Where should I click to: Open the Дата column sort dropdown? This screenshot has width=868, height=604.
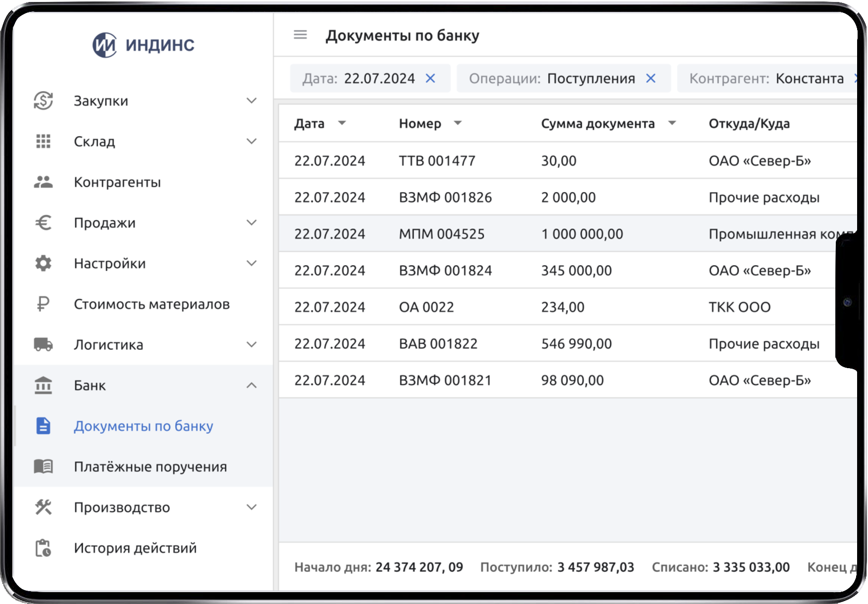click(342, 123)
